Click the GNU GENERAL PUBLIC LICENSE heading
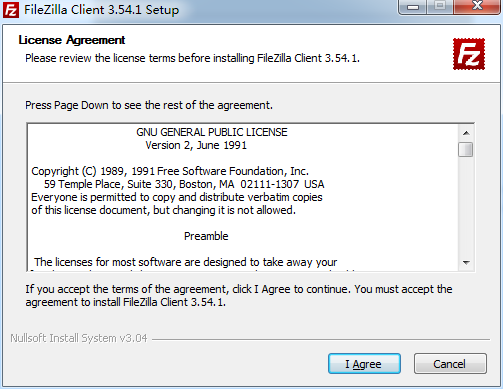The height and width of the screenshot is (389, 503). [212, 132]
